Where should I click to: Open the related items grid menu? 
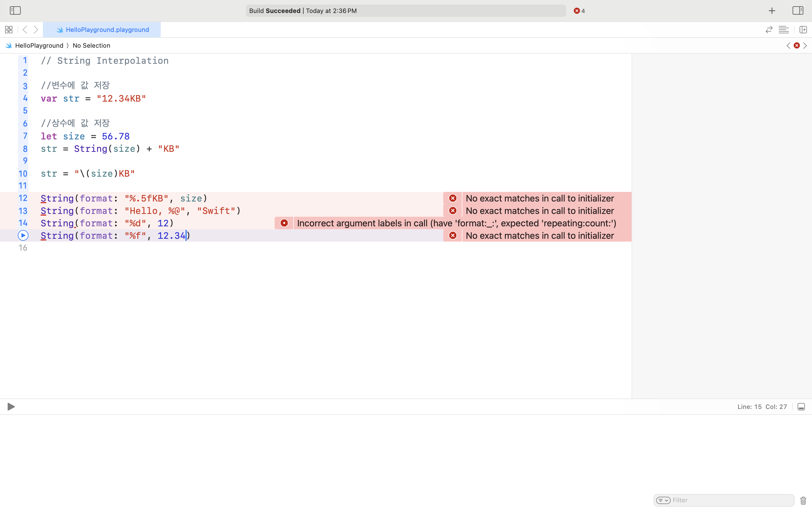[9, 30]
